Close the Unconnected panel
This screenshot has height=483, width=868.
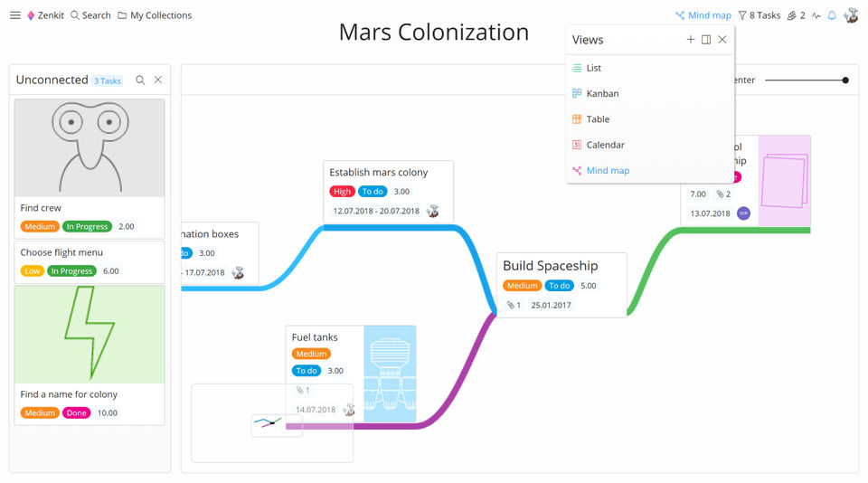point(158,80)
